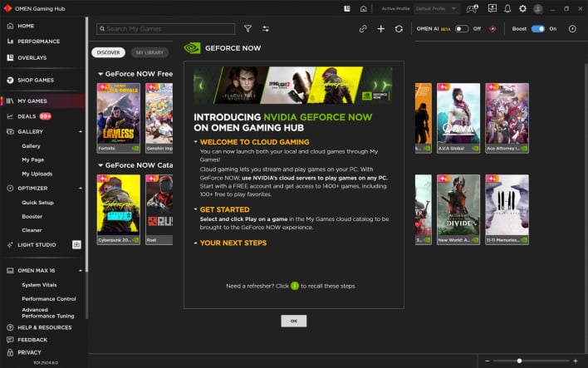Click the add game plus icon
The height and width of the screenshot is (368, 588).
coord(381,28)
